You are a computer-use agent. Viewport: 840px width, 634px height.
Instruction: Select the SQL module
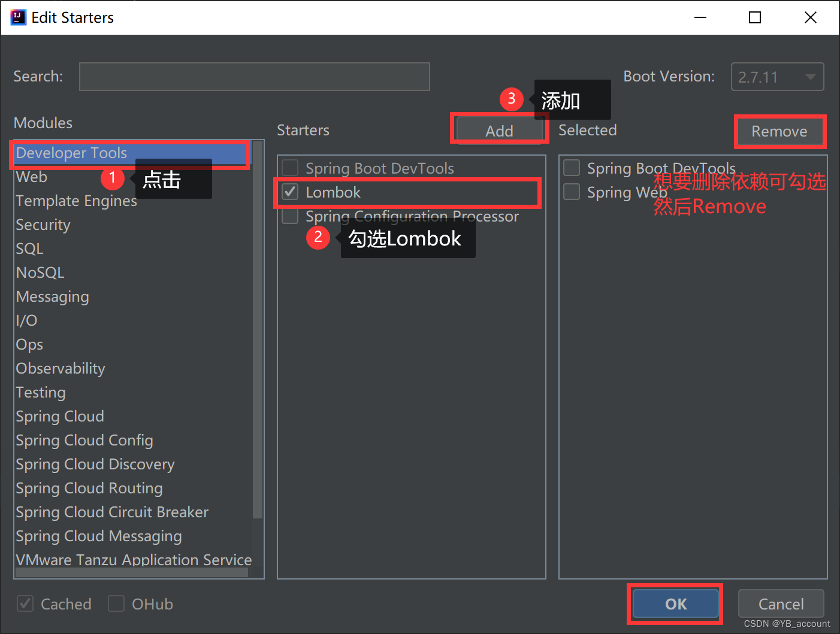(x=30, y=249)
